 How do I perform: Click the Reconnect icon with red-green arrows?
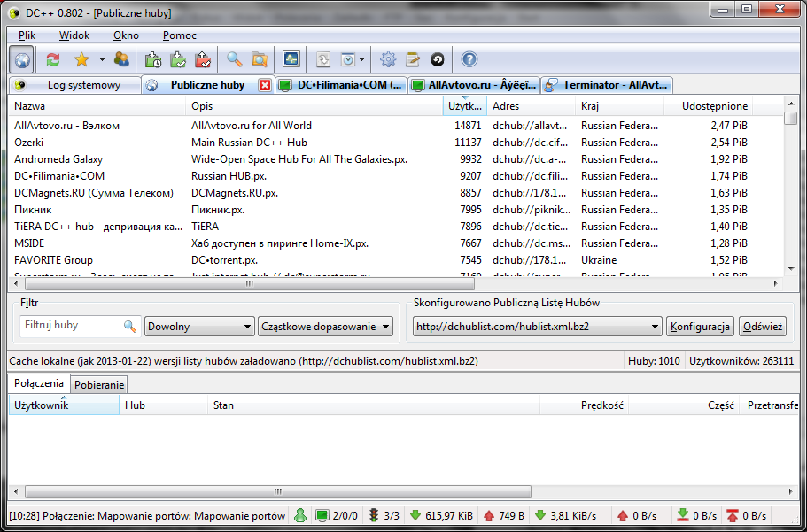tap(53, 59)
